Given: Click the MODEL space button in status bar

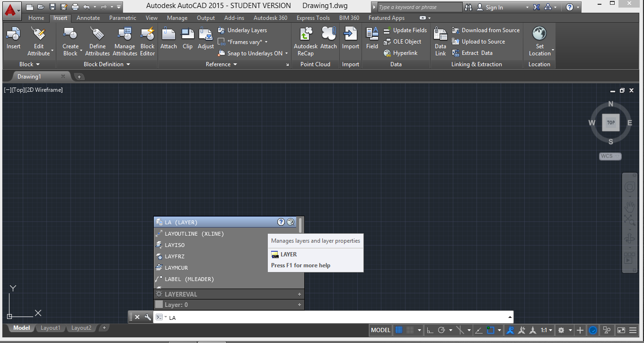Looking at the screenshot, I should click(x=381, y=330).
